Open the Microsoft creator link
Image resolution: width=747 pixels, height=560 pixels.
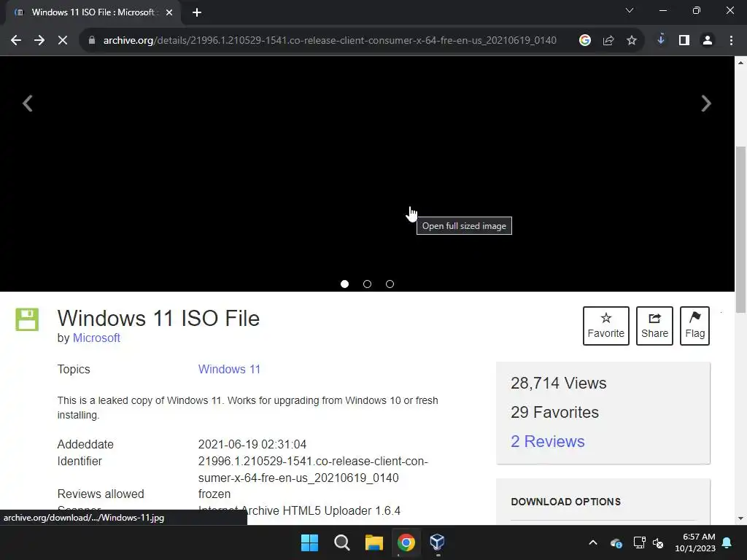(x=96, y=338)
